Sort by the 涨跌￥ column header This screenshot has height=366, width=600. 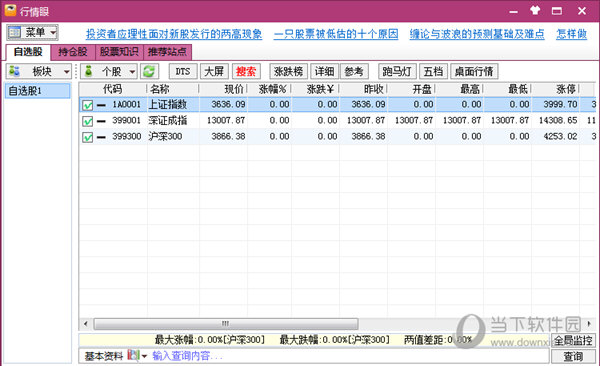315,89
